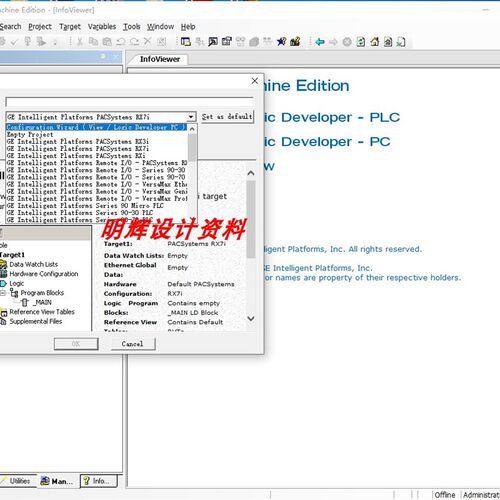Select Configuration Wizard template in list

(96, 127)
